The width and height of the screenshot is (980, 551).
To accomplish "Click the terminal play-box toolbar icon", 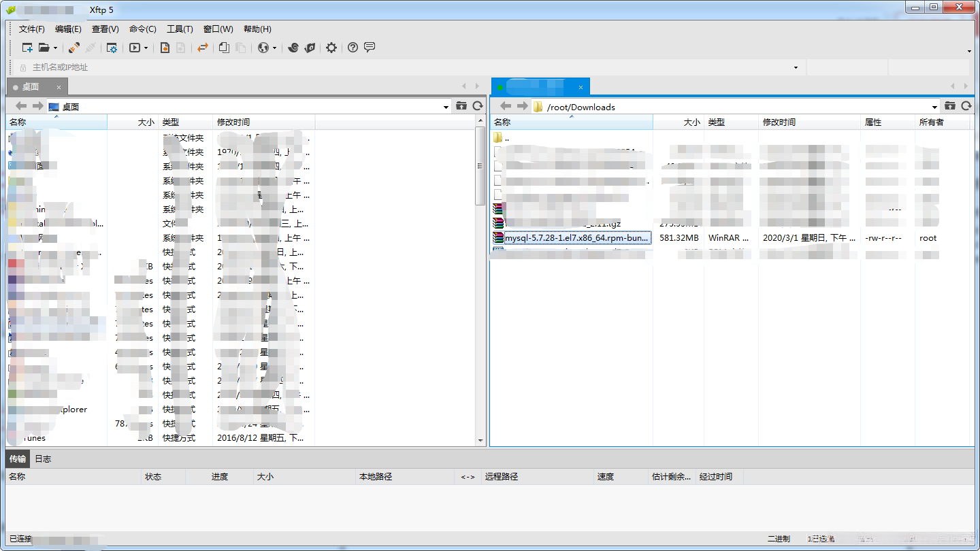I will click(135, 48).
